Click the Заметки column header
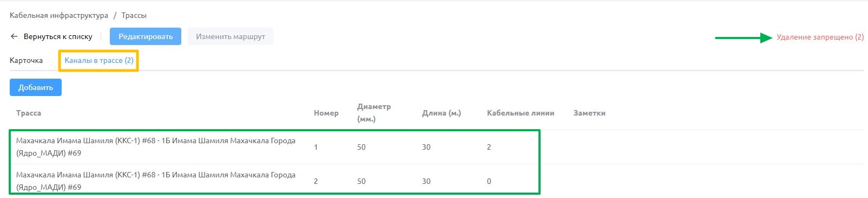 coord(589,113)
